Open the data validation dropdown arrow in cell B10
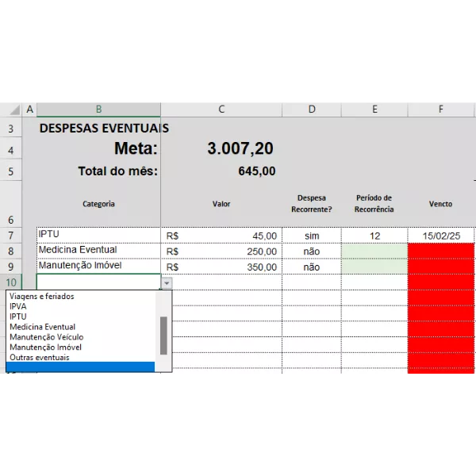The height and width of the screenshot is (476, 476). pyautogui.click(x=167, y=283)
